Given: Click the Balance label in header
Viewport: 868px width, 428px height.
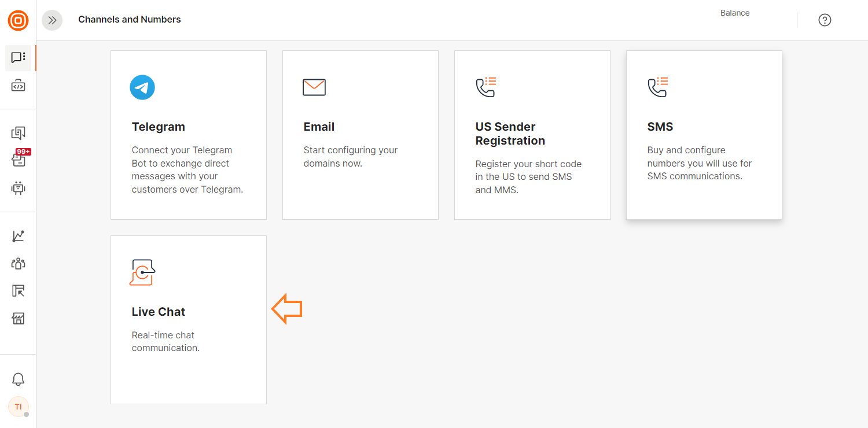Looking at the screenshot, I should (735, 13).
